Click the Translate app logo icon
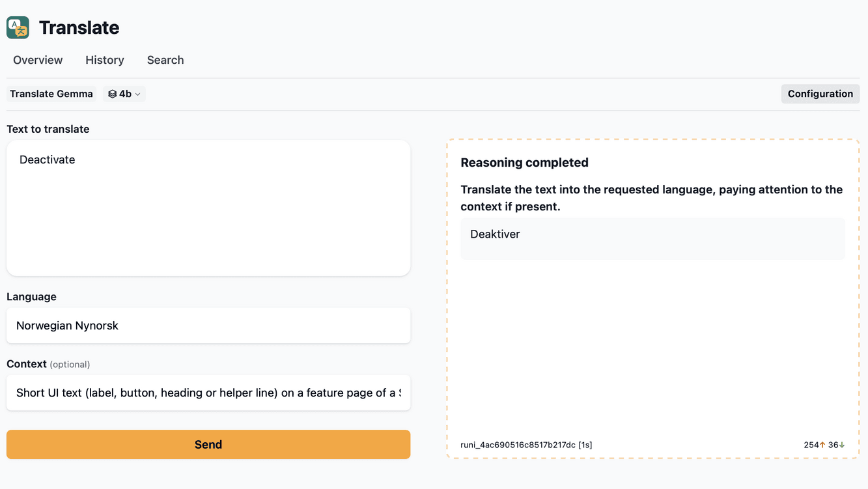Viewport: 868px width, 489px height. click(18, 27)
